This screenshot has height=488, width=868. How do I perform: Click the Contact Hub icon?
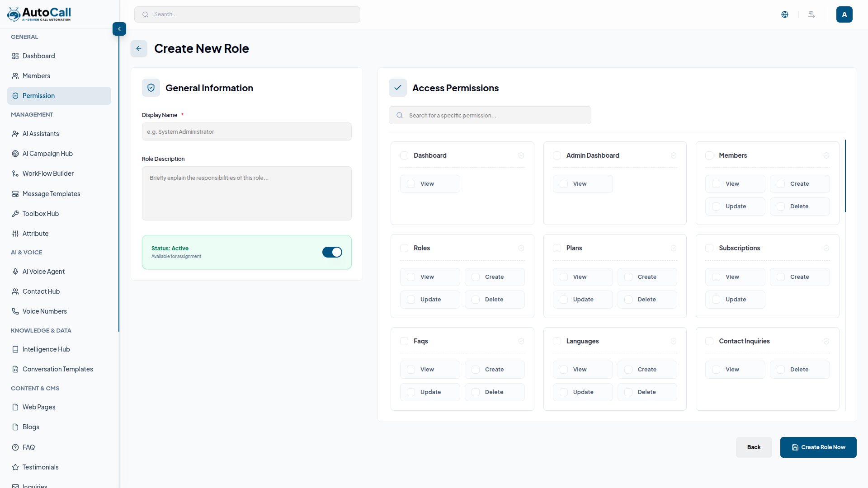(15, 291)
